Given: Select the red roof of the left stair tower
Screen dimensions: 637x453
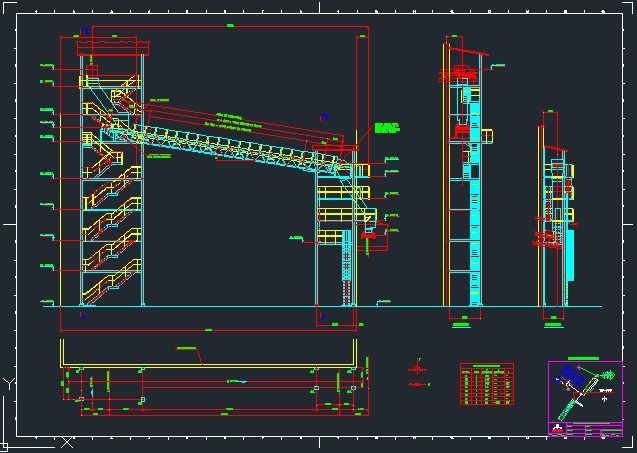Looking at the screenshot, I should (113, 47).
